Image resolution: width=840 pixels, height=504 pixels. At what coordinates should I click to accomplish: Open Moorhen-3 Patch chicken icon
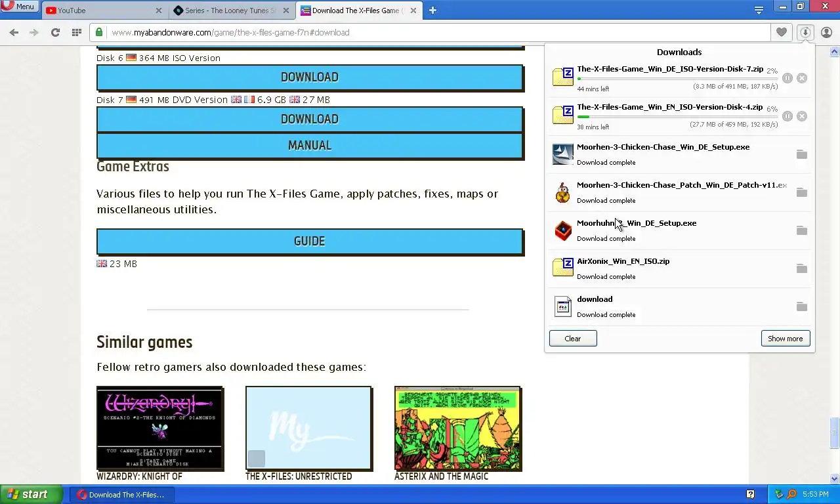(563, 192)
